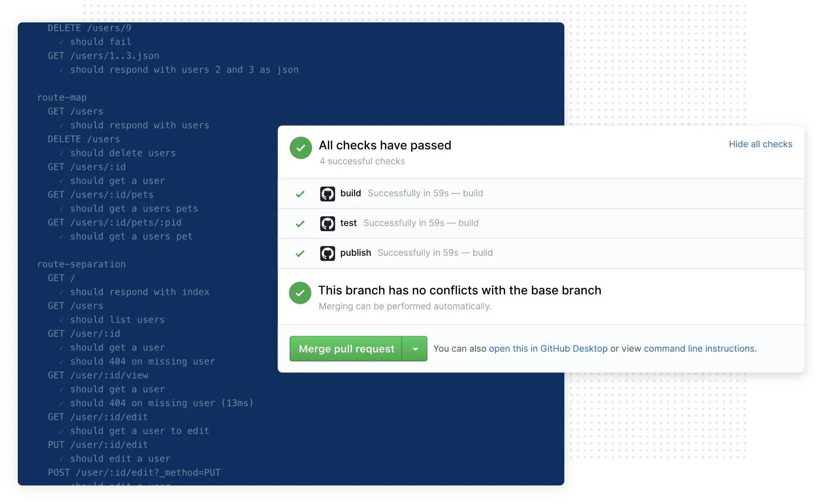View the command line instructions
The image size is (833, 504).
699,348
